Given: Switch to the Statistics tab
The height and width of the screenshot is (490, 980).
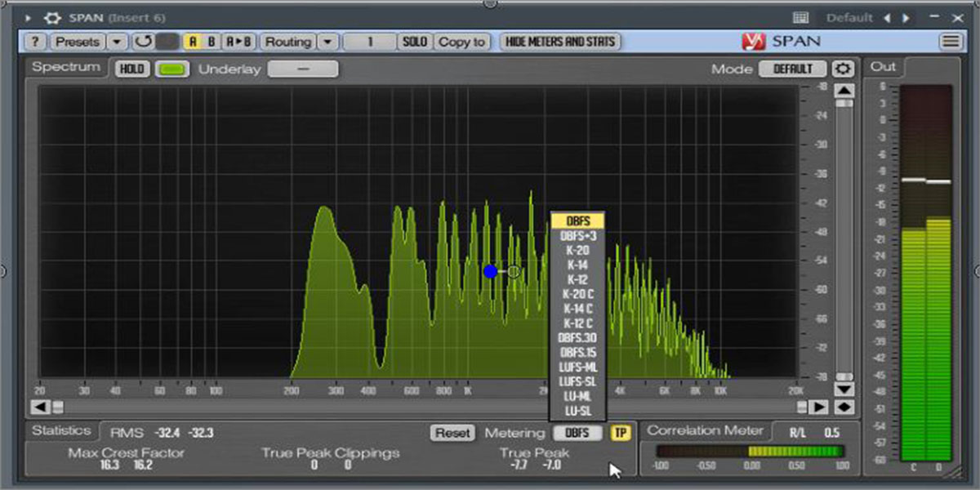Looking at the screenshot, I should 62,430.
